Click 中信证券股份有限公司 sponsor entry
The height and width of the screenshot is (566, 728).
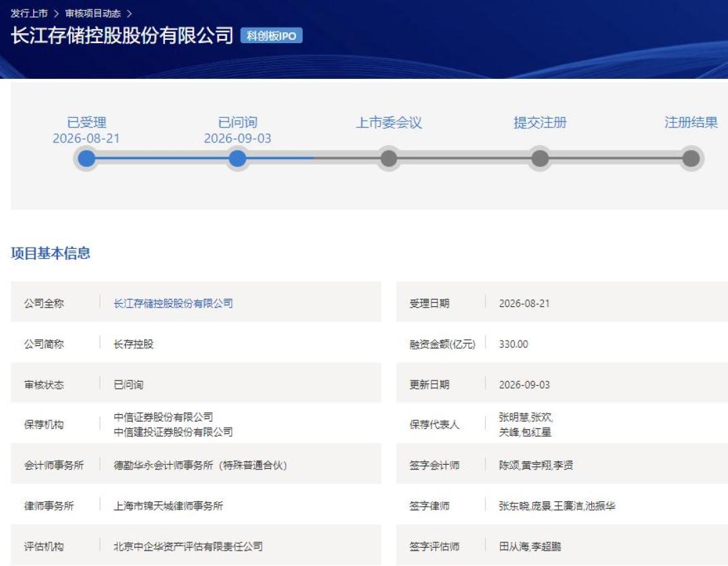tap(163, 417)
